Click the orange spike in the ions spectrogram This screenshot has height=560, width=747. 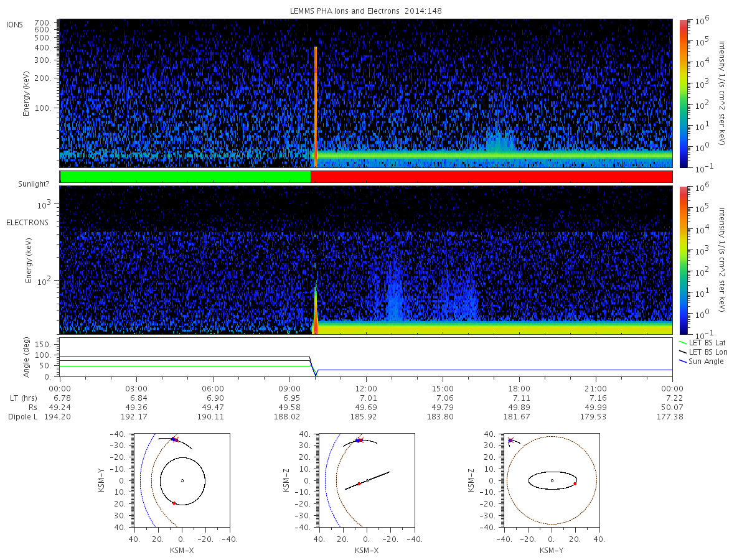click(316, 107)
